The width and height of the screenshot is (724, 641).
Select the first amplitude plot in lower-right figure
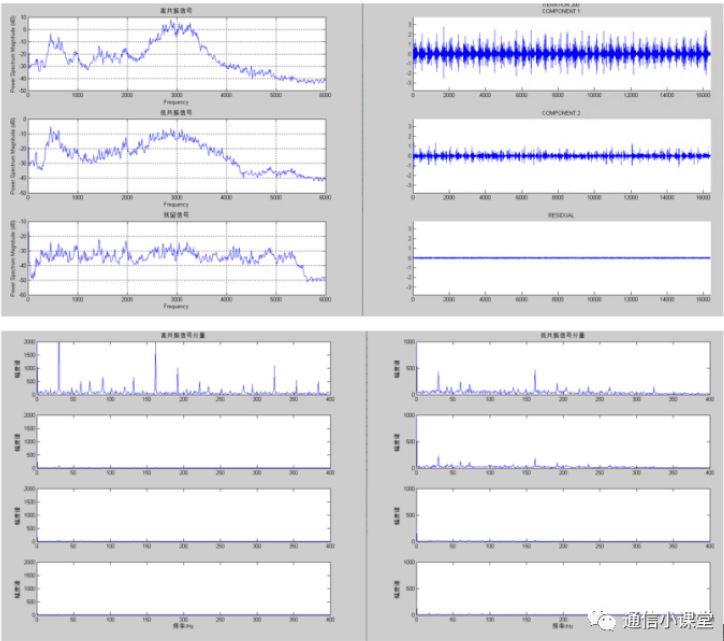tap(562, 368)
